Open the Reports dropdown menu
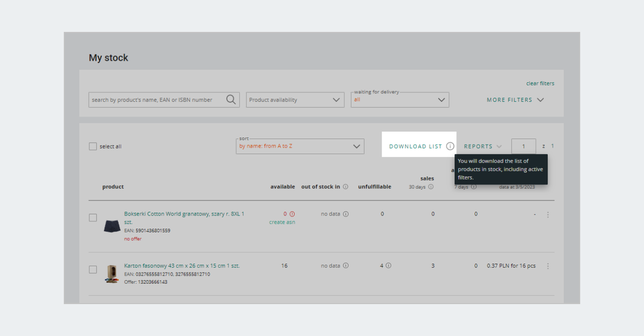This screenshot has width=644, height=336. (483, 146)
